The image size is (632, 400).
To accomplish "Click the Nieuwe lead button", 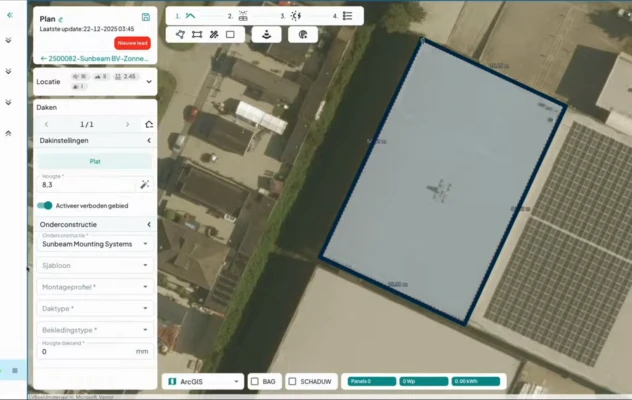I will pos(132,44).
